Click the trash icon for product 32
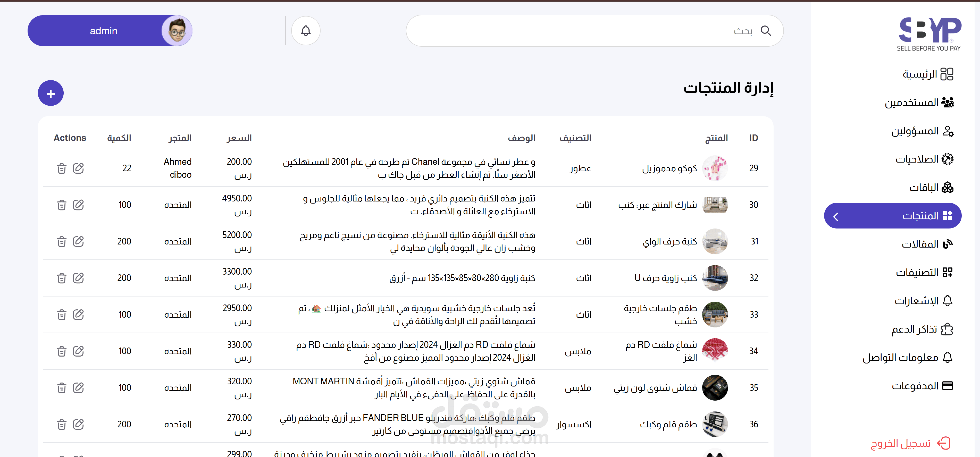This screenshot has width=980, height=457. (62, 278)
